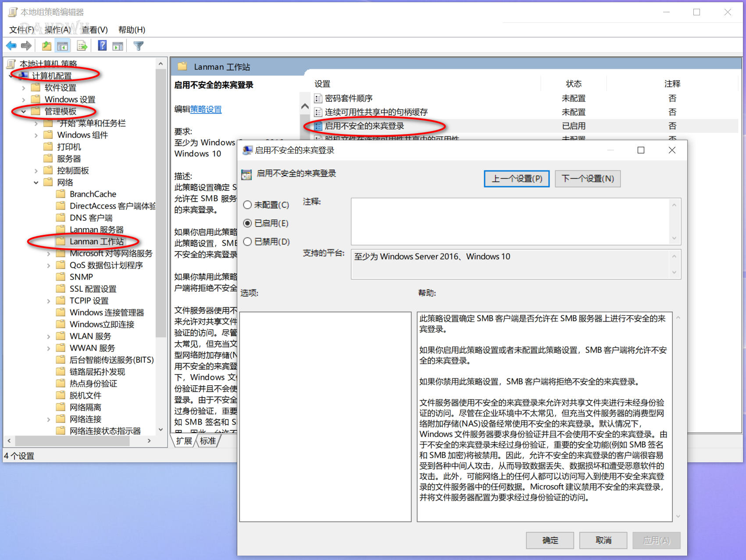Click the setting icon beside 启用不安全的来宾登录 heading in dialog
Viewport: 746px width, 560px height.
coord(246,174)
